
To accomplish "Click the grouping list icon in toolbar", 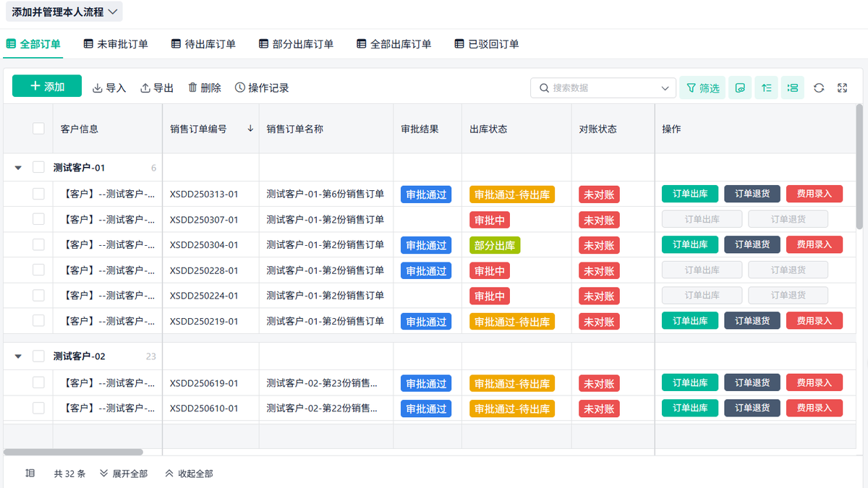I will click(793, 87).
